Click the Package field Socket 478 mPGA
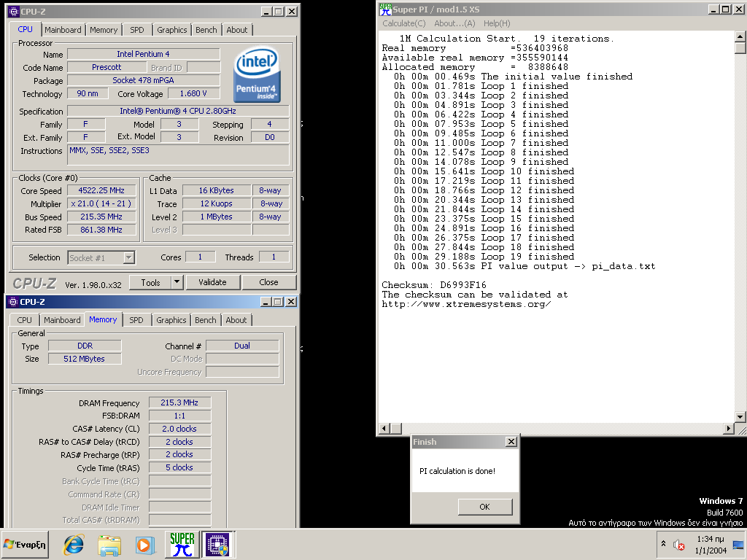747x560 pixels. point(144,80)
